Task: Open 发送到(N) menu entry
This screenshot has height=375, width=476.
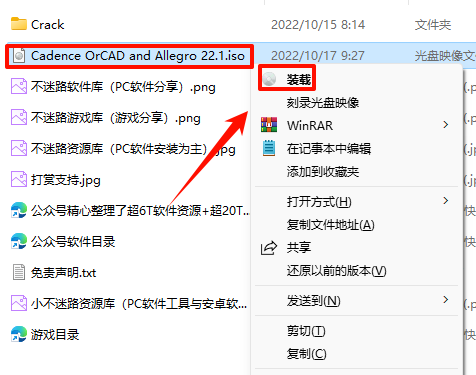Action: click(314, 301)
